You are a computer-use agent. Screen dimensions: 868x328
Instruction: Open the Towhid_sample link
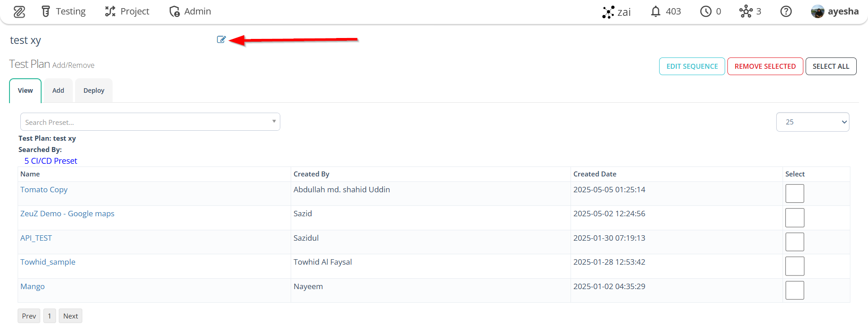(x=48, y=262)
